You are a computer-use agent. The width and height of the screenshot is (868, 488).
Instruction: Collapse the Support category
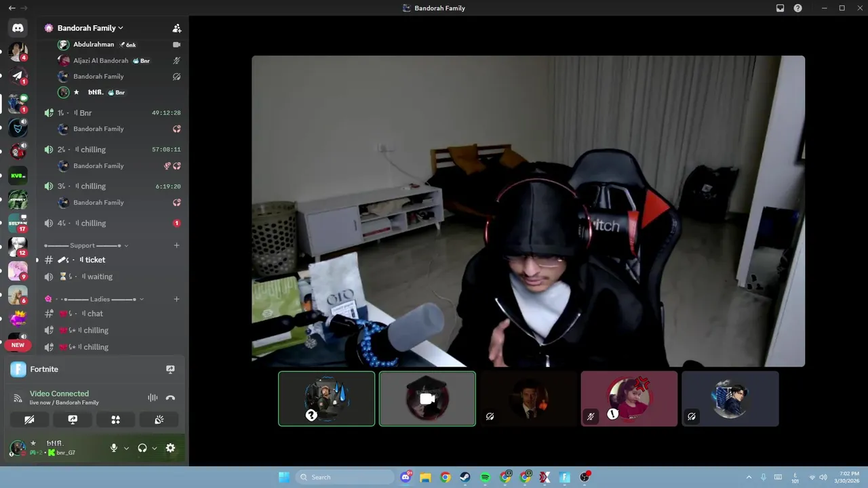pyautogui.click(x=86, y=245)
